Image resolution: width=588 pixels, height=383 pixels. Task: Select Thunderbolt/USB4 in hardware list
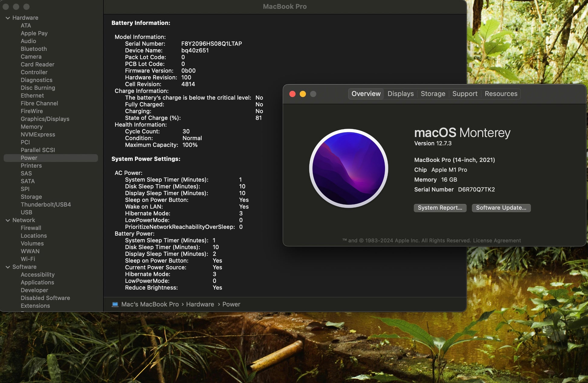tap(46, 205)
